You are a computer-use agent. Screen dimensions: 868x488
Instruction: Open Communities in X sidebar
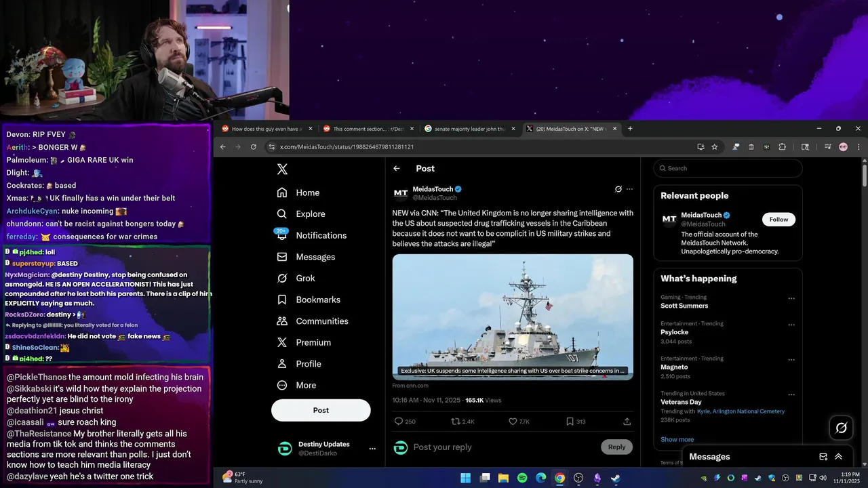point(312,321)
